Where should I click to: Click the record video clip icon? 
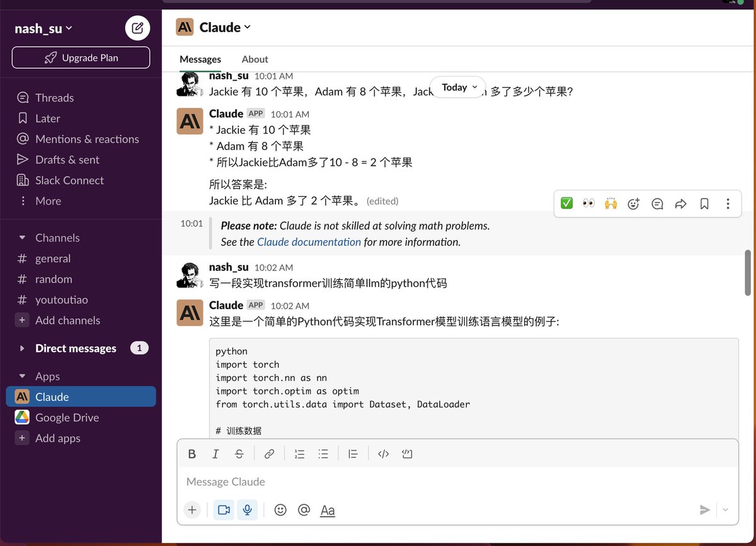click(224, 510)
